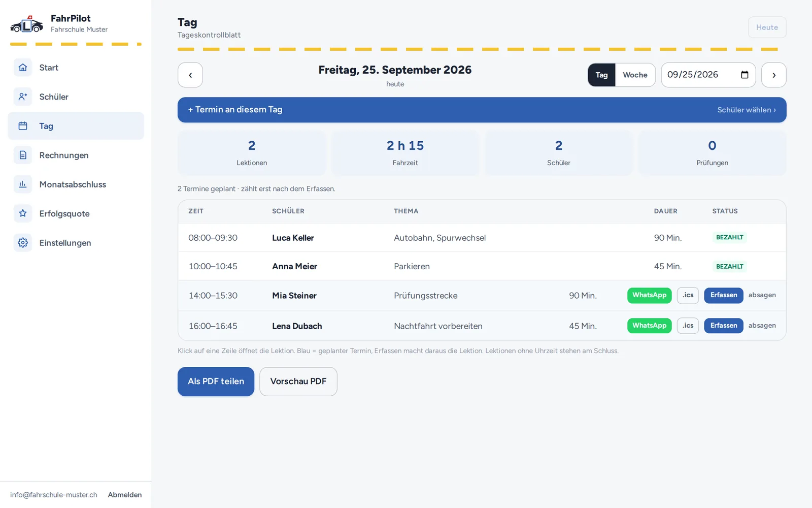Open Rechnungen in sidebar menu
The width and height of the screenshot is (812, 508).
tap(76, 155)
